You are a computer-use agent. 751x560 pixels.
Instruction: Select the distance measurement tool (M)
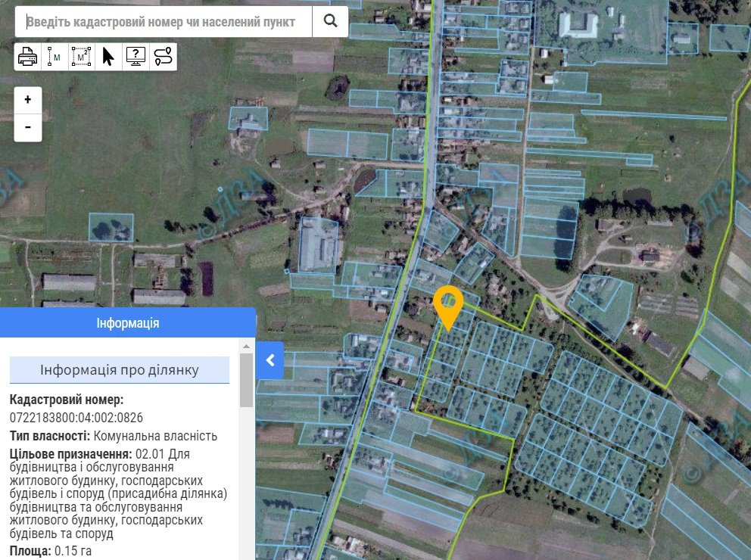[x=55, y=57]
